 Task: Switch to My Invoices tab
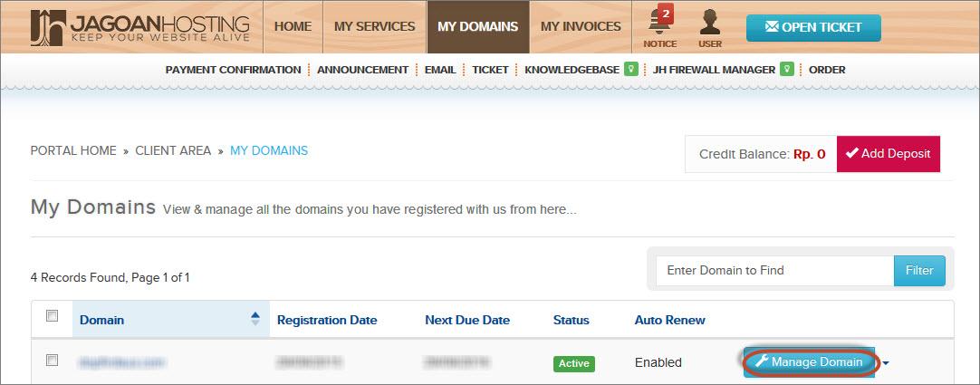pos(581,27)
